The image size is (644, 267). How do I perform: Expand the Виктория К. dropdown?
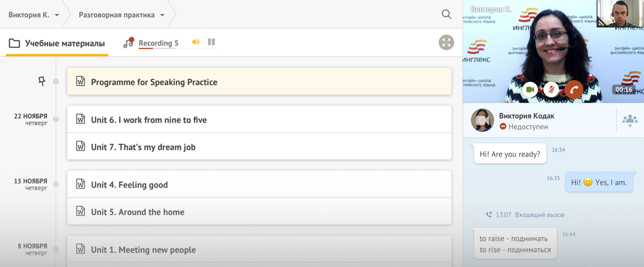click(57, 15)
